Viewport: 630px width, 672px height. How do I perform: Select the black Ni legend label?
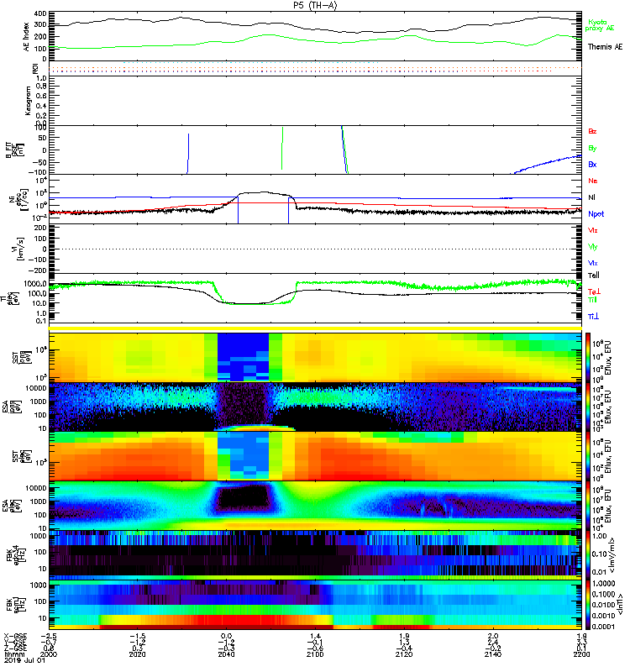[x=591, y=197]
